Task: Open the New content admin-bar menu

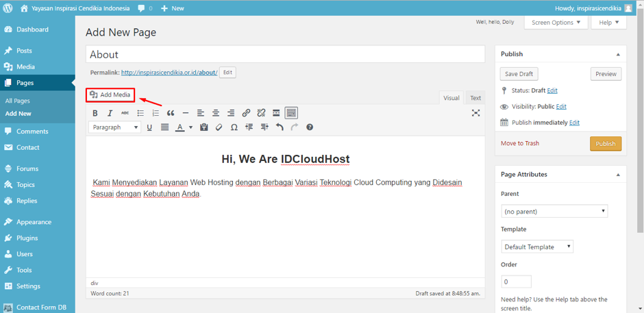Action: coord(173,8)
